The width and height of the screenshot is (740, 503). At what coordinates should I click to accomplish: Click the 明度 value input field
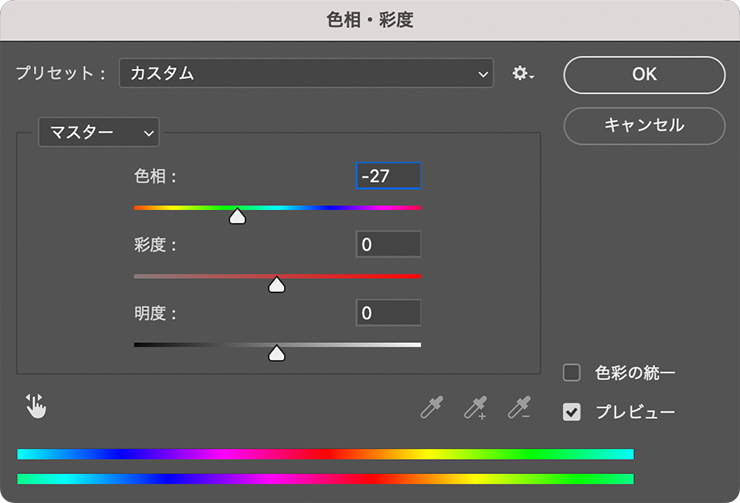[388, 313]
